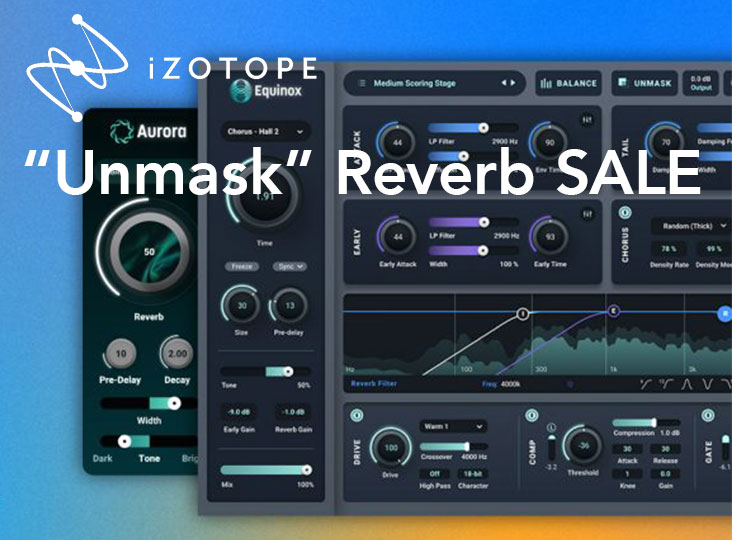Click the Balance bars icon

click(548, 84)
